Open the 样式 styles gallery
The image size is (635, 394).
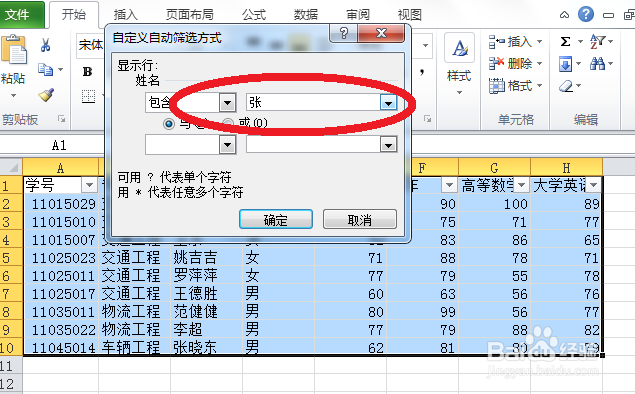pyautogui.click(x=459, y=65)
